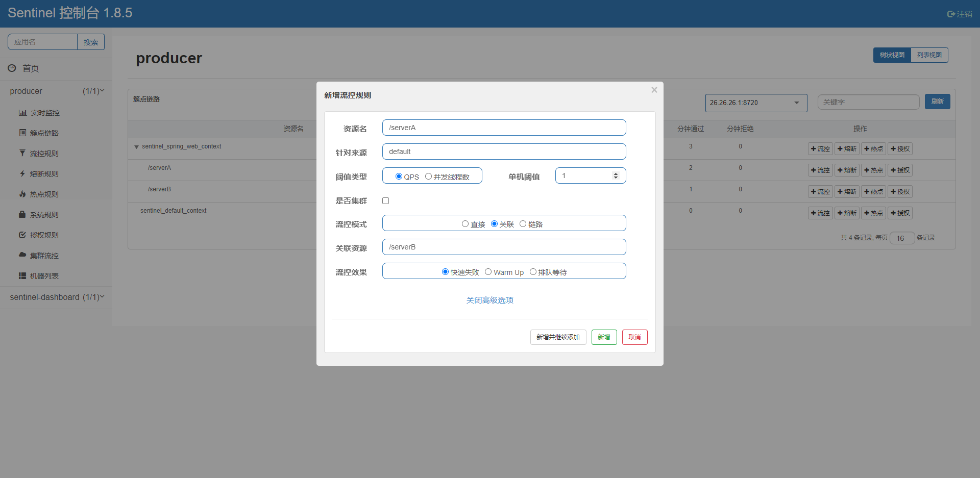Viewport: 980px width, 478px height.
Task: Click the /serverB row name
Action: coord(159,189)
